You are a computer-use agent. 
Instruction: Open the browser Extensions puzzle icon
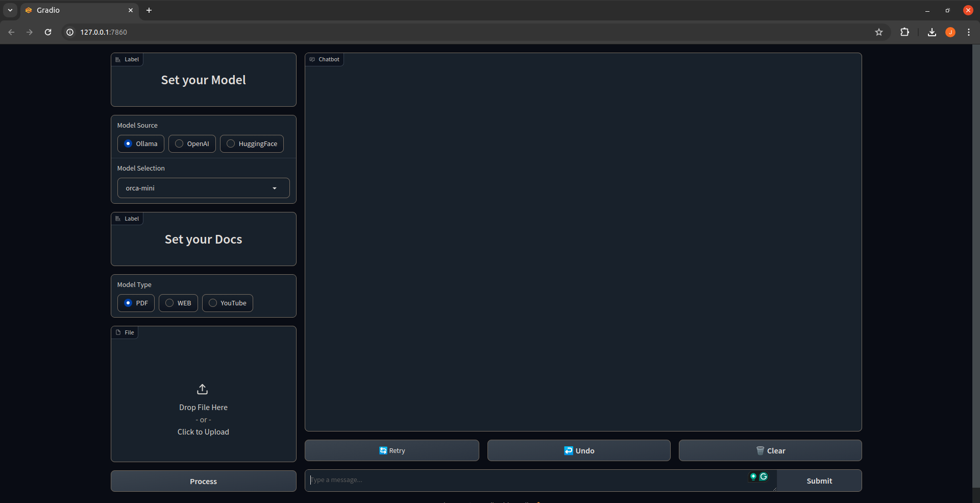(905, 32)
